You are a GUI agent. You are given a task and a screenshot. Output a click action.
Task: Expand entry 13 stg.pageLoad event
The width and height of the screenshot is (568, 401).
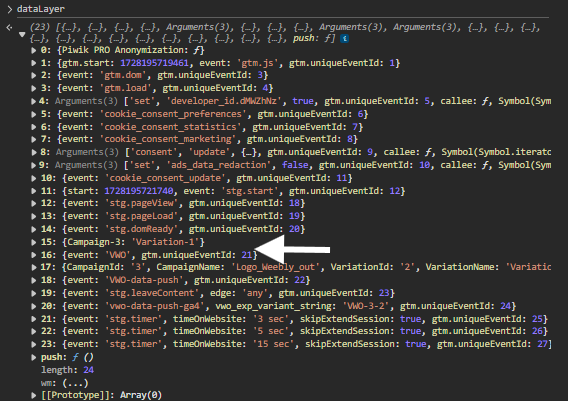point(34,216)
